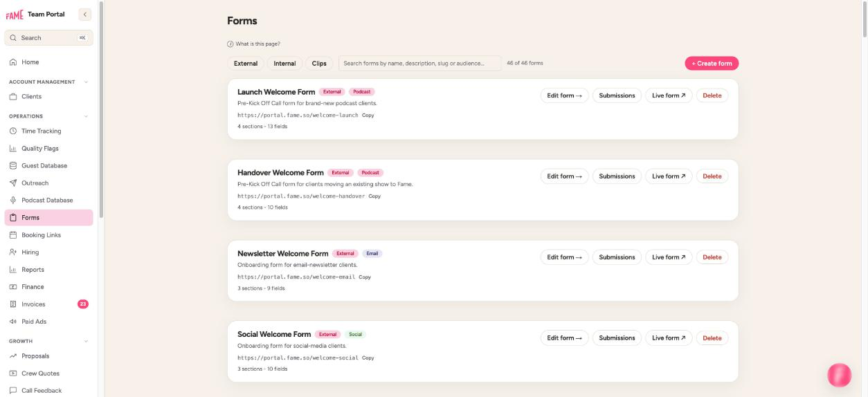Edit the Handover Welcome Form
This screenshot has width=868, height=397.
(x=564, y=176)
